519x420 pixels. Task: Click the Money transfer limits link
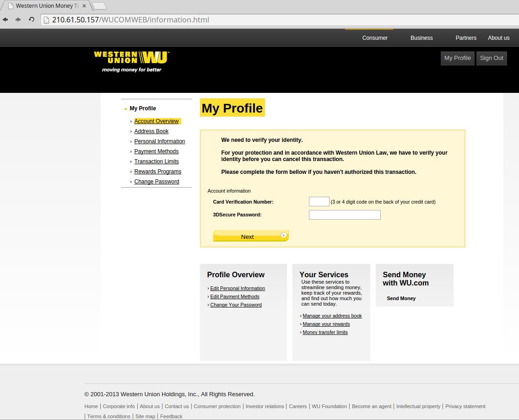click(x=325, y=332)
